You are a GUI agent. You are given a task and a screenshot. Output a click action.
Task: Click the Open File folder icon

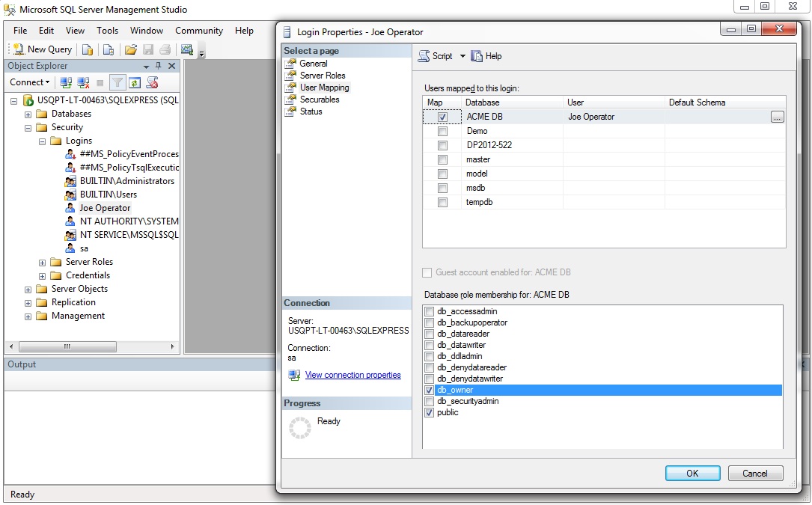(130, 49)
